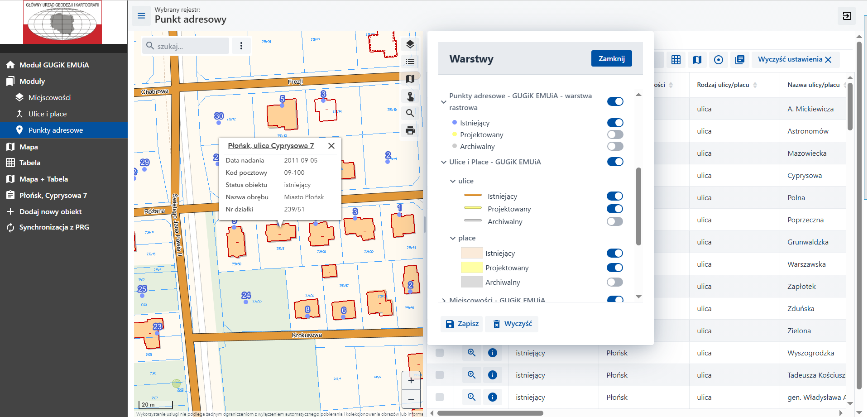Click info icon in the Tadeusza Kościuszki row

(x=493, y=375)
